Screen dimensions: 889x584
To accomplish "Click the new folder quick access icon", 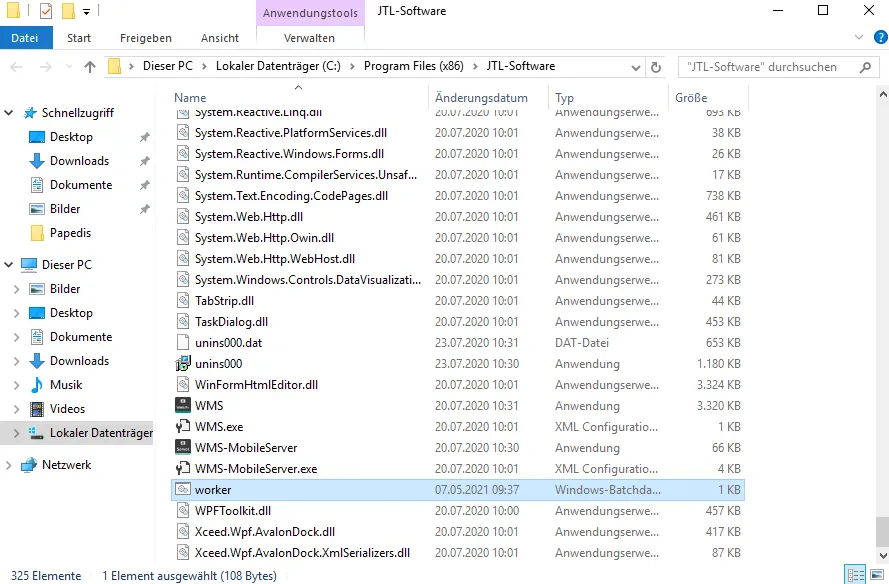I will 68,11.
